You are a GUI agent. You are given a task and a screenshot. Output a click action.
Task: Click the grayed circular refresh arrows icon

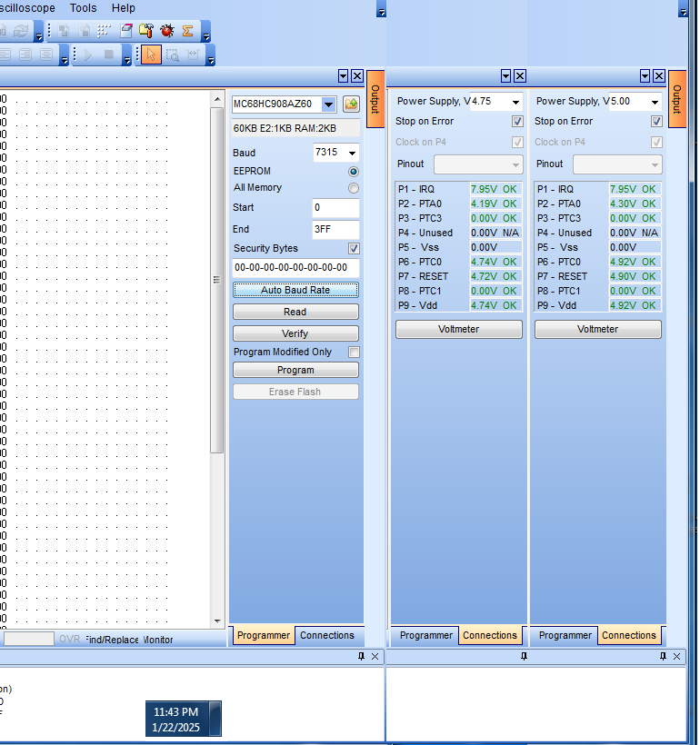pos(21,31)
